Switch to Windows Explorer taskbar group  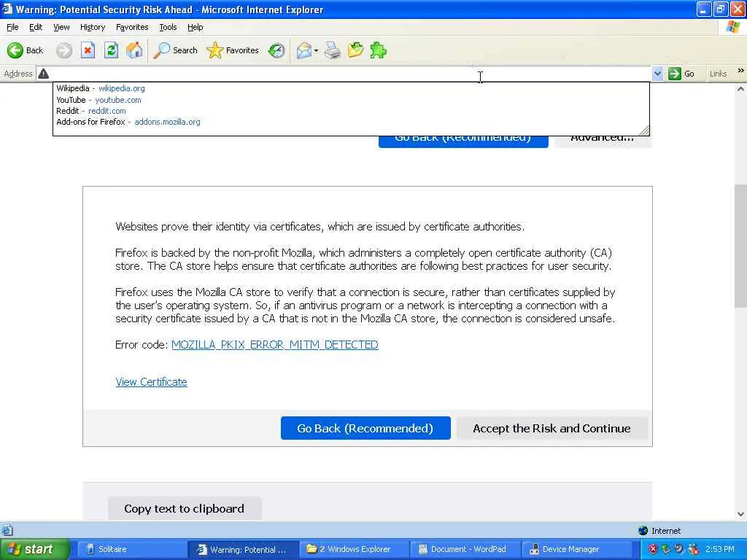click(x=354, y=549)
